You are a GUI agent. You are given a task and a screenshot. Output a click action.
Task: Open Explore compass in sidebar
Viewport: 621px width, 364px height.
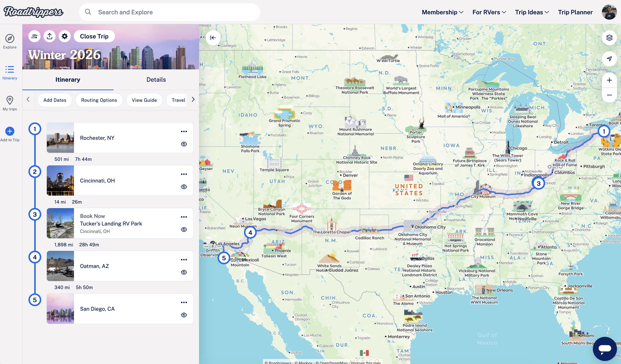(10, 38)
